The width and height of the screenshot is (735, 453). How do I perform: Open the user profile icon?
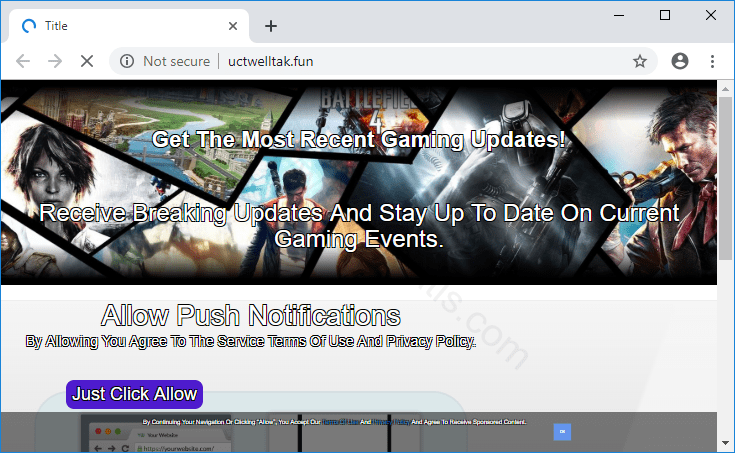pos(680,61)
